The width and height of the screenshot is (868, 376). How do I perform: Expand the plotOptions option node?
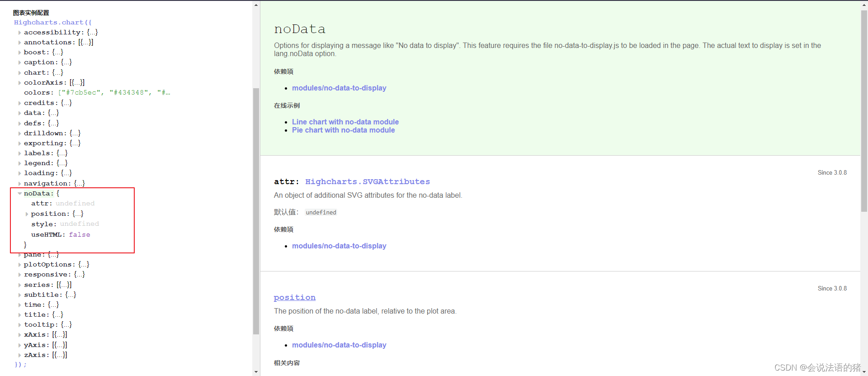[x=19, y=265]
